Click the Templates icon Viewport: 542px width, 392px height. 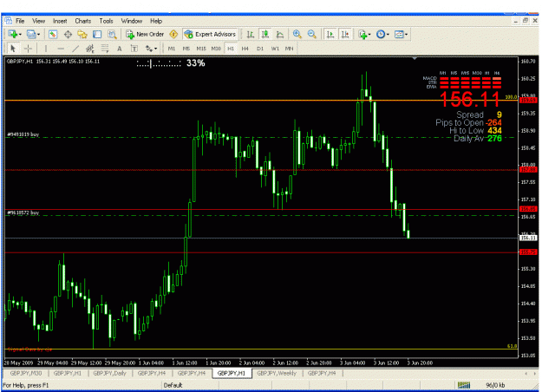[x=399, y=34]
